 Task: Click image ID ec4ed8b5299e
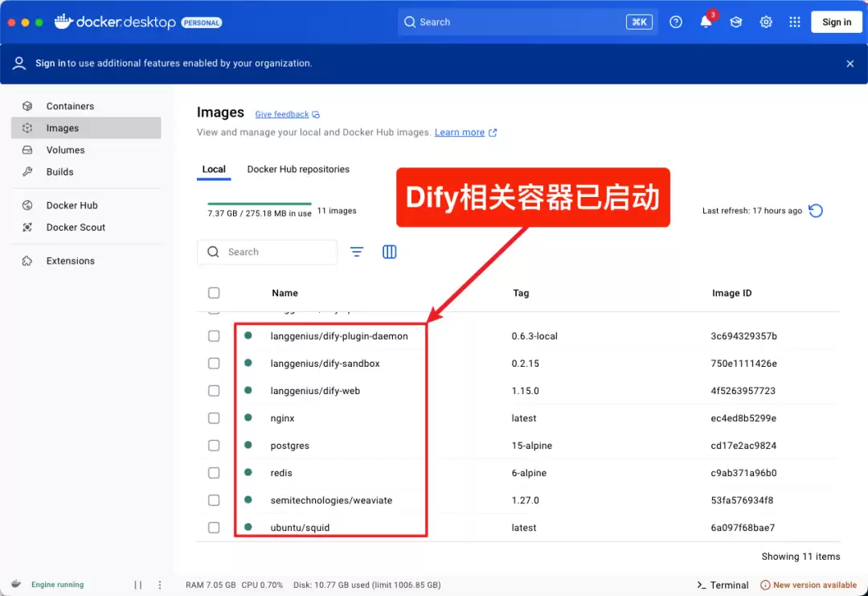click(743, 418)
